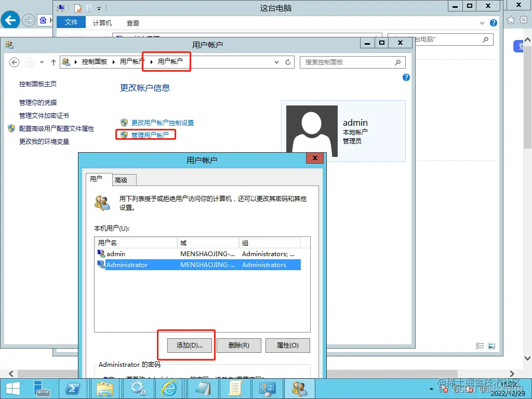Click the 删除(R) button
The height and width of the screenshot is (399, 532).
[x=239, y=345]
